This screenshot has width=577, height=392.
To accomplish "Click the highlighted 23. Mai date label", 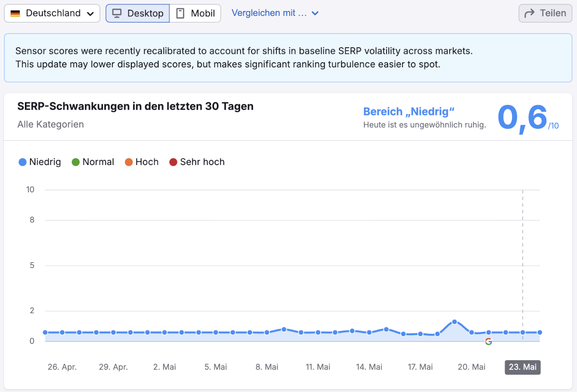I will pos(523,367).
